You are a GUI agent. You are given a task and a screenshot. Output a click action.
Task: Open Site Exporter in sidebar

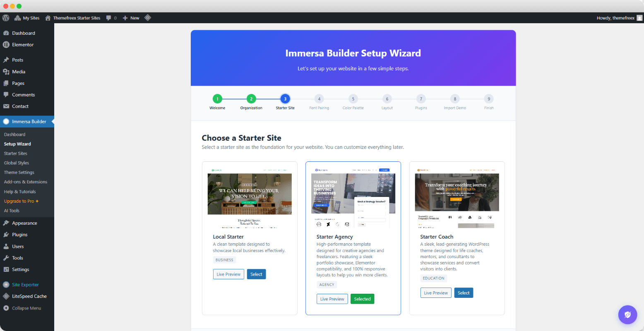[x=25, y=285]
